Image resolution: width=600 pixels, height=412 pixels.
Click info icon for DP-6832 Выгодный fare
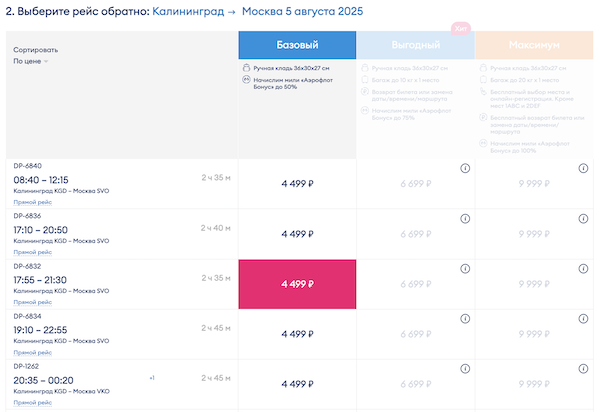465,269
